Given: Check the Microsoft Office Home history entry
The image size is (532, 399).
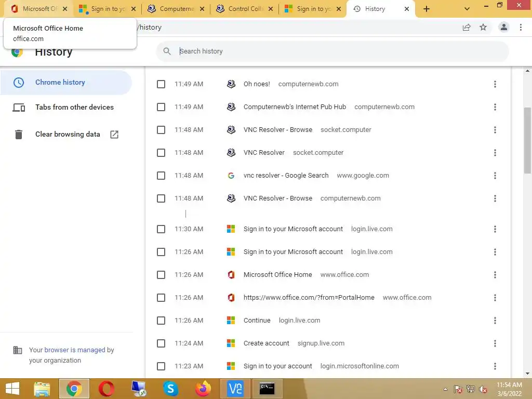Looking at the screenshot, I should 161,275.
